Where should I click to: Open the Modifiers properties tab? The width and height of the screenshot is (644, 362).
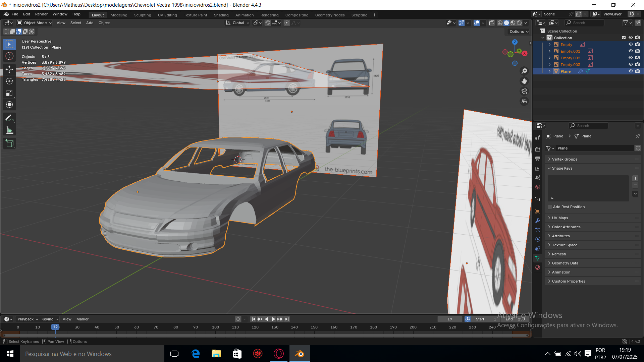pyautogui.click(x=538, y=221)
